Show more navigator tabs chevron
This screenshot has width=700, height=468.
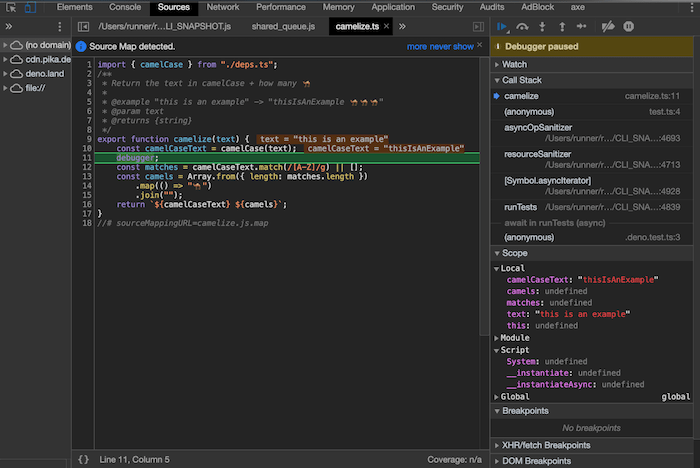(x=9, y=26)
